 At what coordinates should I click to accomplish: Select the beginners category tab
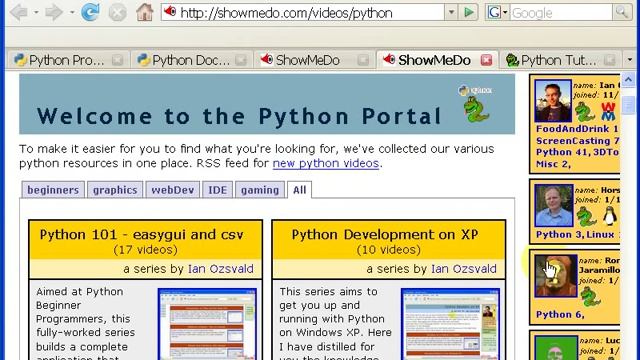pos(53,190)
